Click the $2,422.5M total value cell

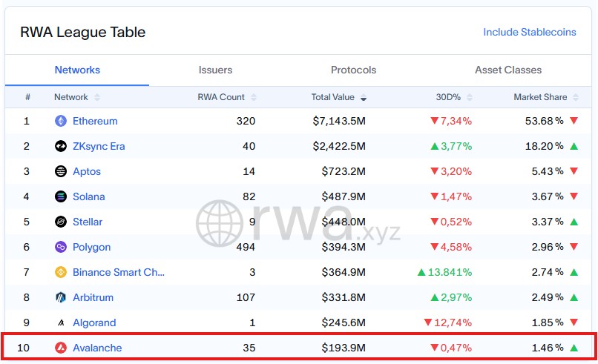339,146
